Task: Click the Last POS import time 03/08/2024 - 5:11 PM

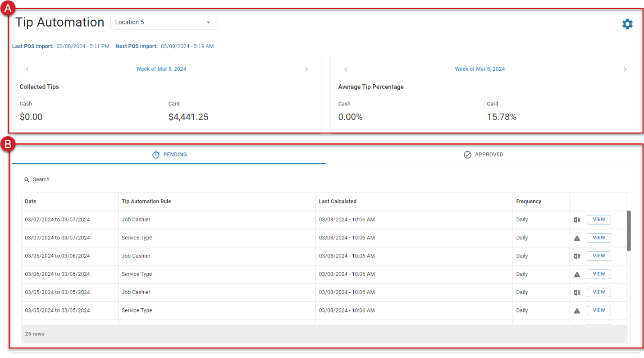Action: point(83,46)
